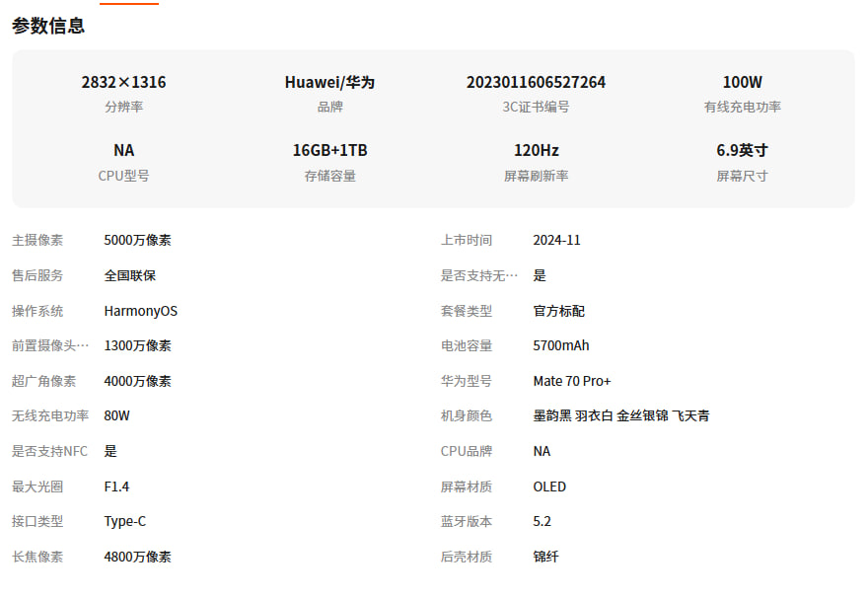The width and height of the screenshot is (868, 598).
Task: Click the 锦纤 back cover material value
Action: [x=545, y=557]
